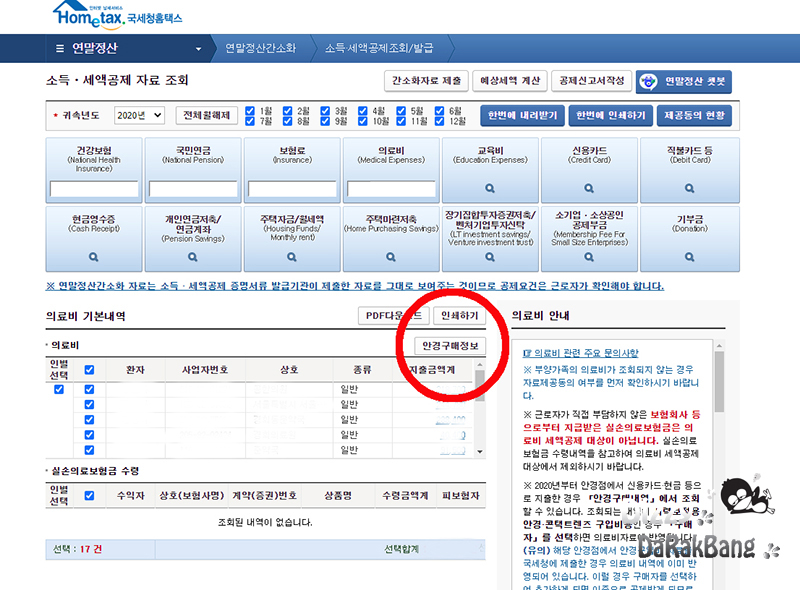800x590 pixels.
Task: Select the 의료비 (Medical Expenses) tile
Action: (391, 170)
